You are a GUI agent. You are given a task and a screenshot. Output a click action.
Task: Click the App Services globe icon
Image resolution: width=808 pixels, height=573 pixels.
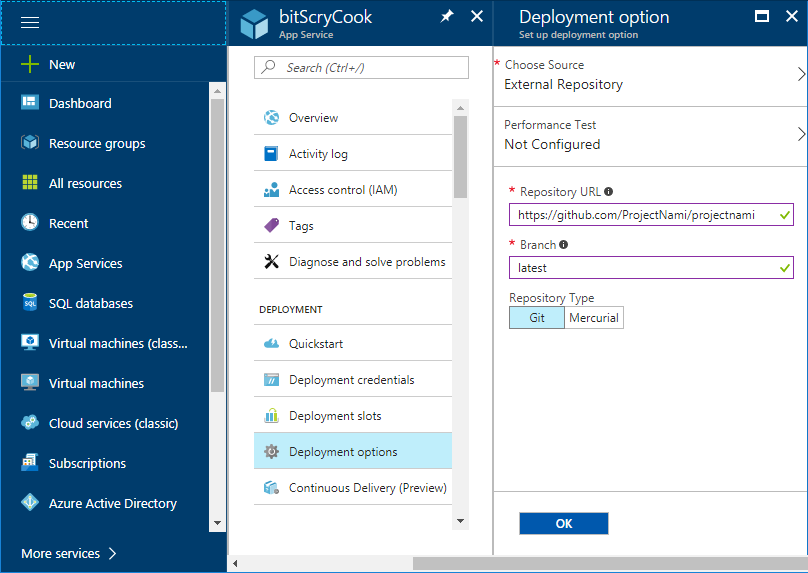[x=30, y=262]
